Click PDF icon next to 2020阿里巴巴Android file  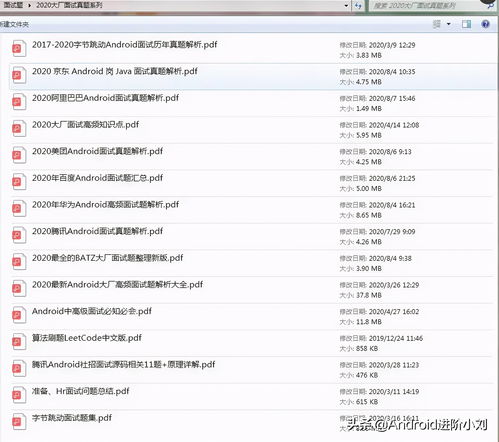coord(19,102)
